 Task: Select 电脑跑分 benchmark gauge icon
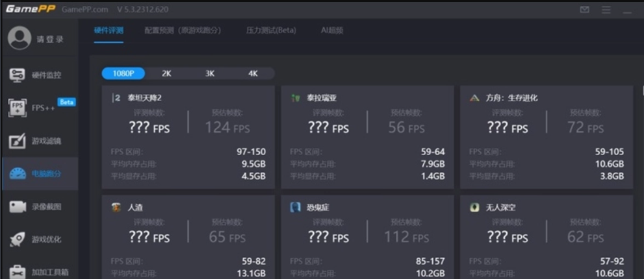point(18,174)
